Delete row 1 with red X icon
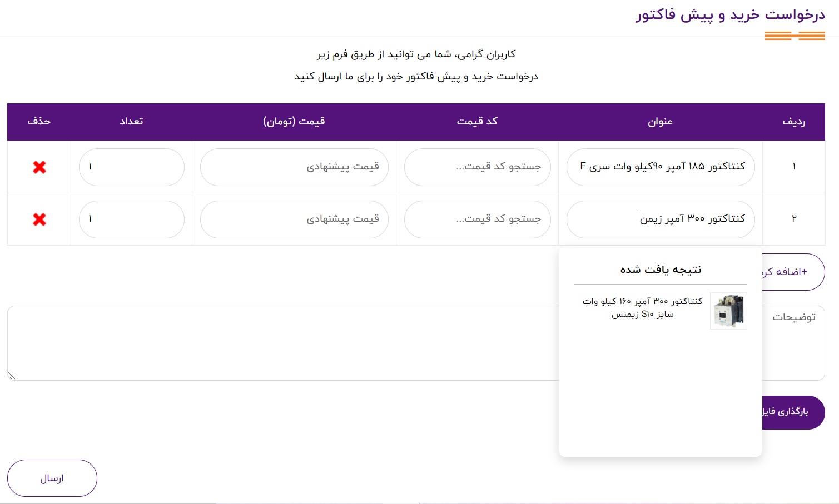The image size is (839, 504). pos(39,167)
